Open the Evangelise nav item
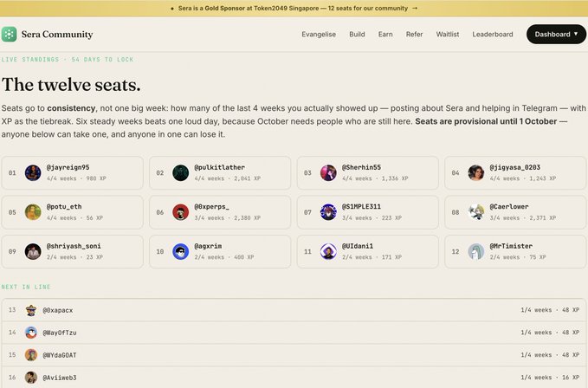The height and width of the screenshot is (388, 588). [x=319, y=34]
